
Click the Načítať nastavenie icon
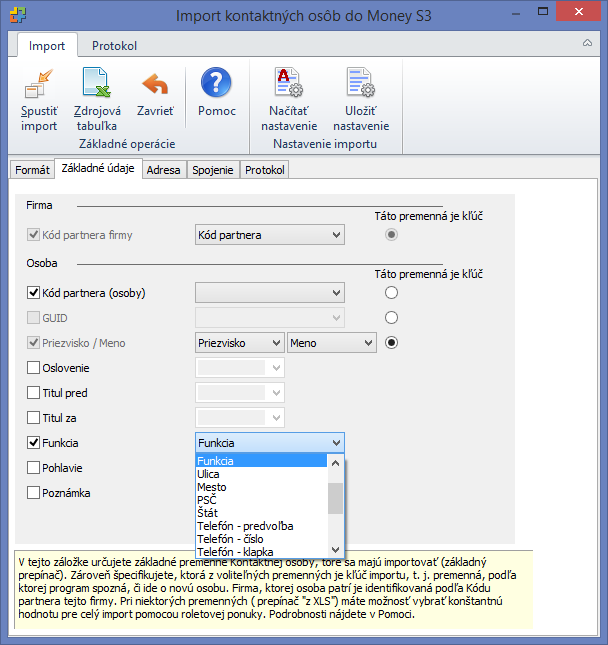tap(289, 82)
